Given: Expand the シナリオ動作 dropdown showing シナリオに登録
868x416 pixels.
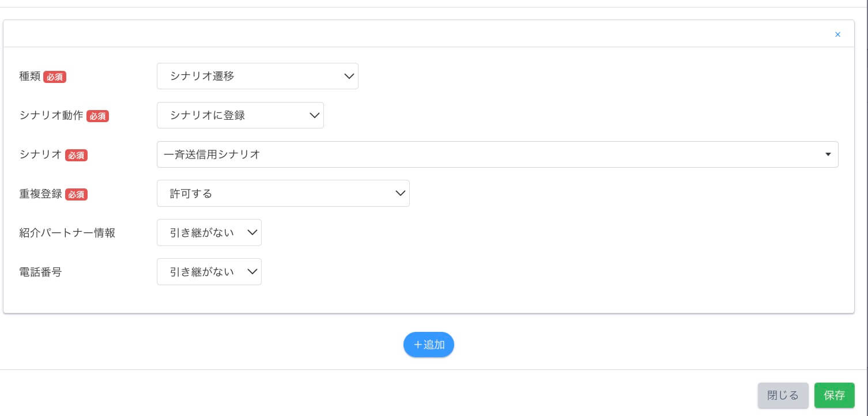Looking at the screenshot, I should tap(240, 115).
